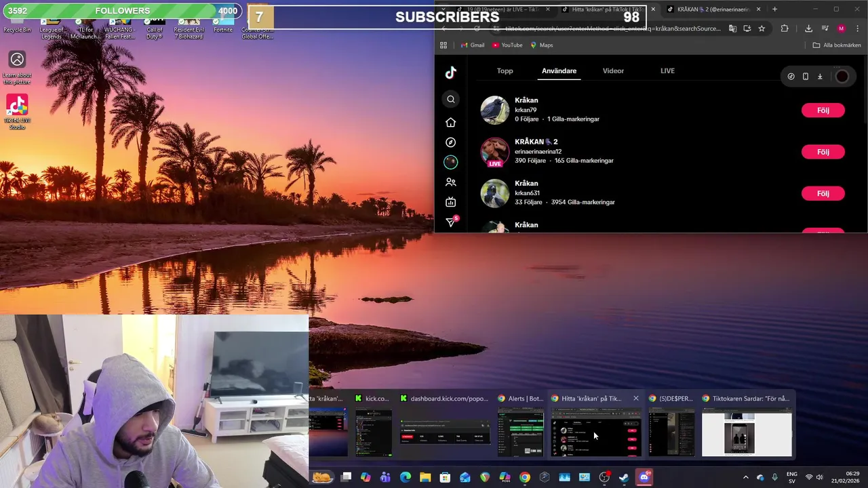Open volume control in system tray

click(x=819, y=478)
